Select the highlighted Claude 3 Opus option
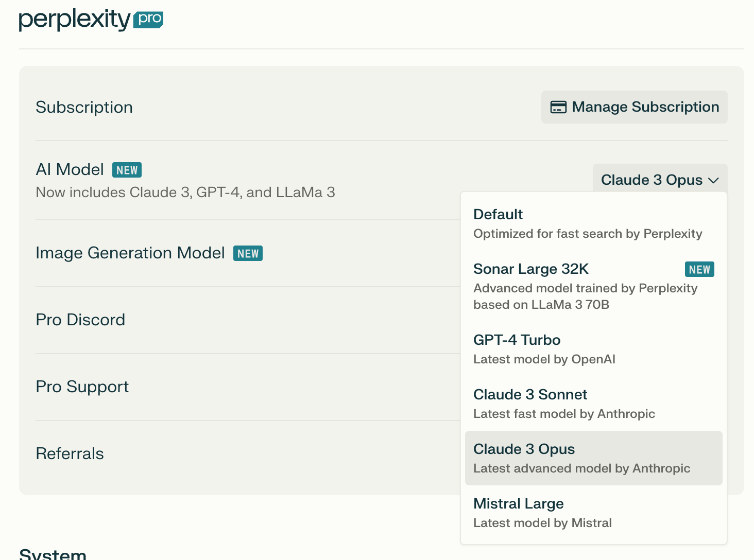Viewport: 754px width, 560px height. 593,458
